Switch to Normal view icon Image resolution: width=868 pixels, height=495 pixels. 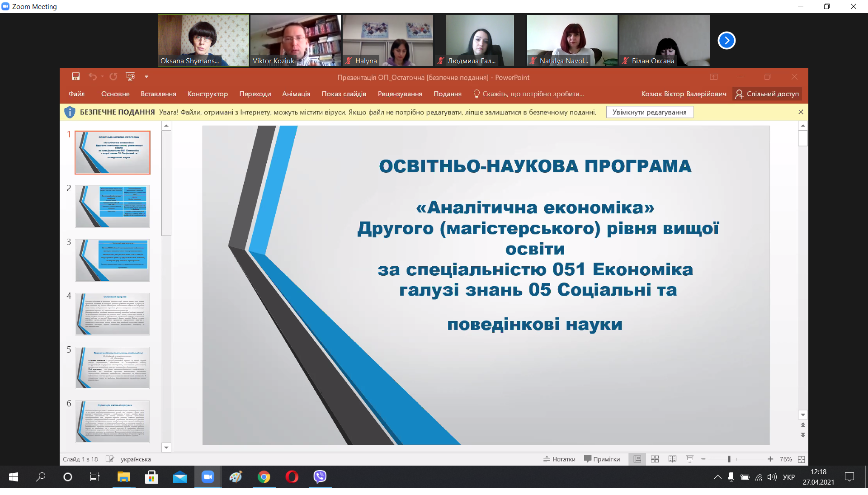tap(637, 459)
